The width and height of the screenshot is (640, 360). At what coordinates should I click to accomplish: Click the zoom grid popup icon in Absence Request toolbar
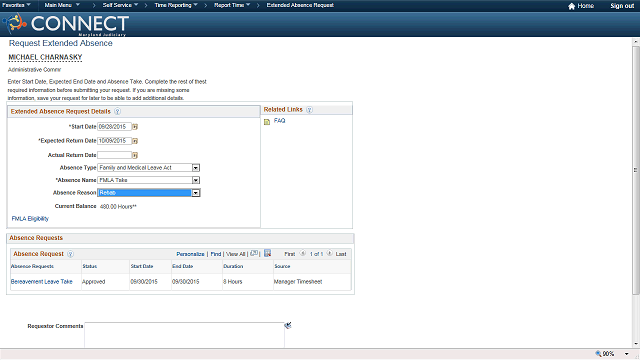point(254,253)
